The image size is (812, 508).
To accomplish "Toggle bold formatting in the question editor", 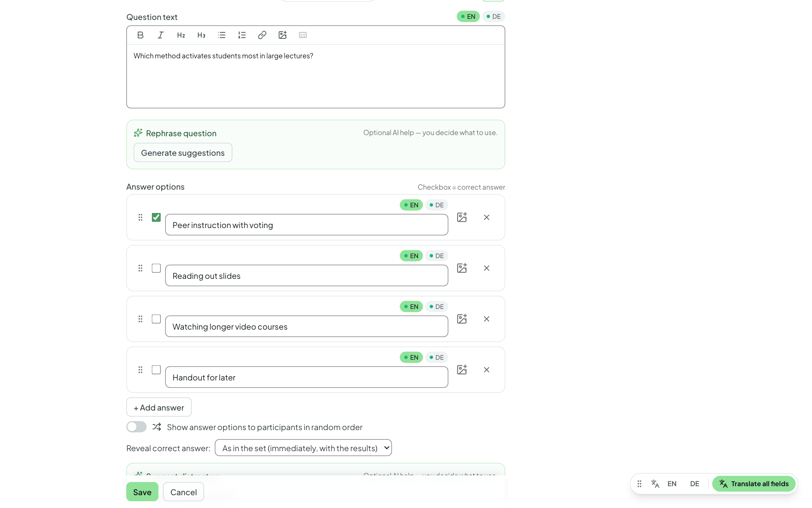I will [x=140, y=35].
